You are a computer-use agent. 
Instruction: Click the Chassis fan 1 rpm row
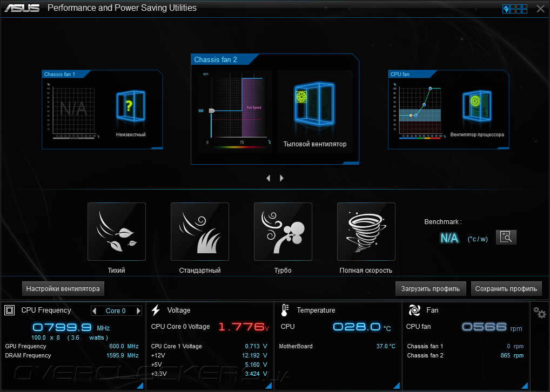(465, 346)
